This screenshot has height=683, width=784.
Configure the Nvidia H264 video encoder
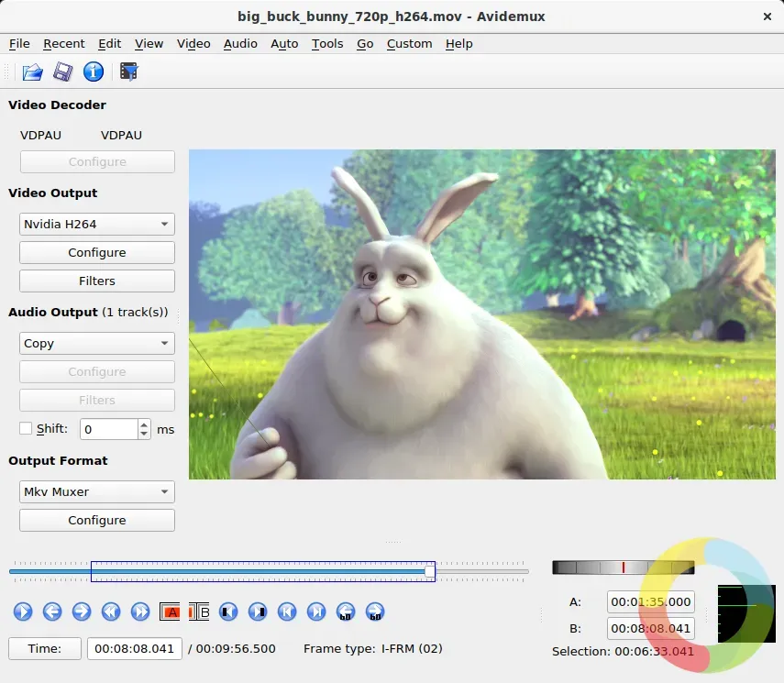point(97,252)
